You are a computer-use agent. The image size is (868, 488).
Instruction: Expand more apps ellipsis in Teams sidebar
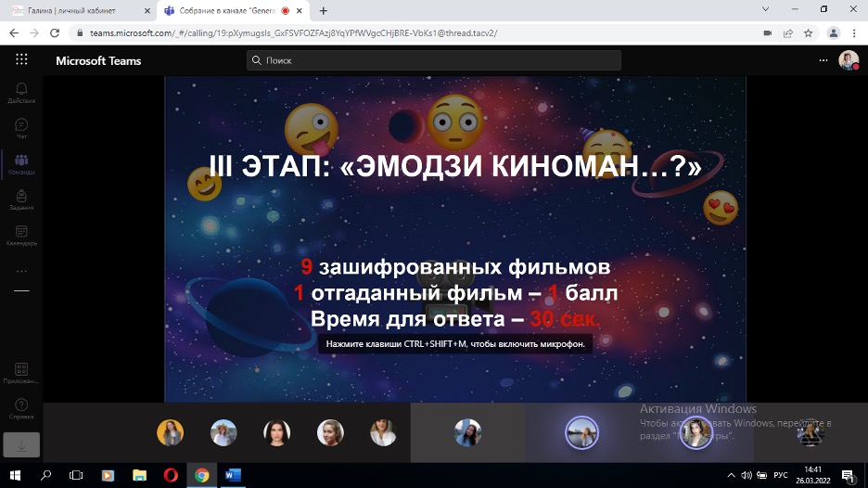coord(21,271)
